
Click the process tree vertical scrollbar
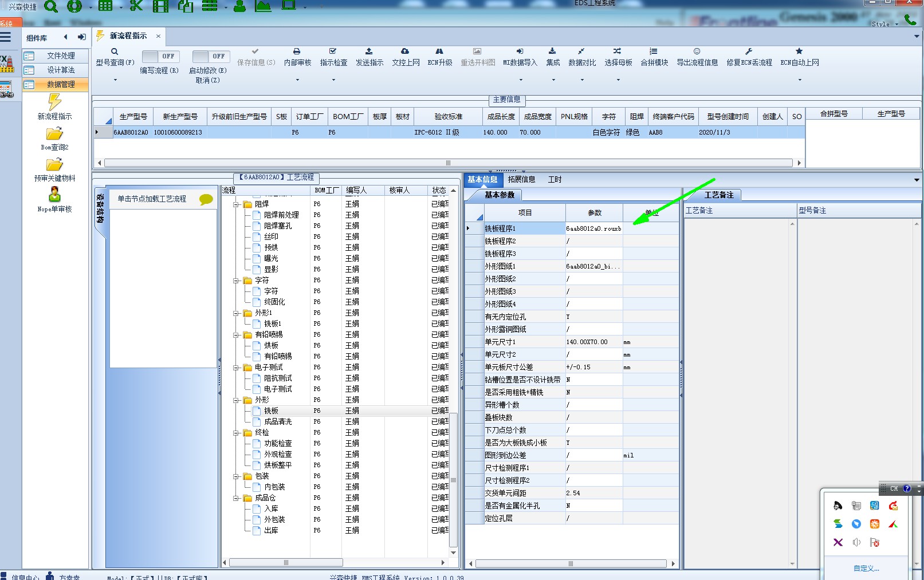[453, 480]
